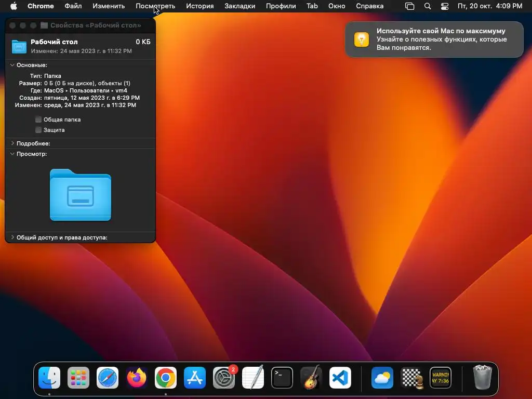Open the App Store dock icon
Image resolution: width=532 pixels, height=399 pixels.
pyautogui.click(x=195, y=378)
